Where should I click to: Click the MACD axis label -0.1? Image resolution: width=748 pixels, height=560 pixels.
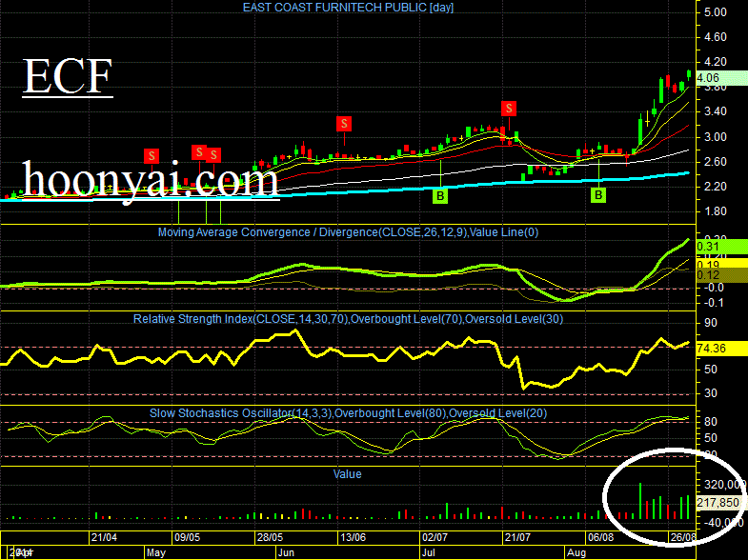[x=714, y=303]
